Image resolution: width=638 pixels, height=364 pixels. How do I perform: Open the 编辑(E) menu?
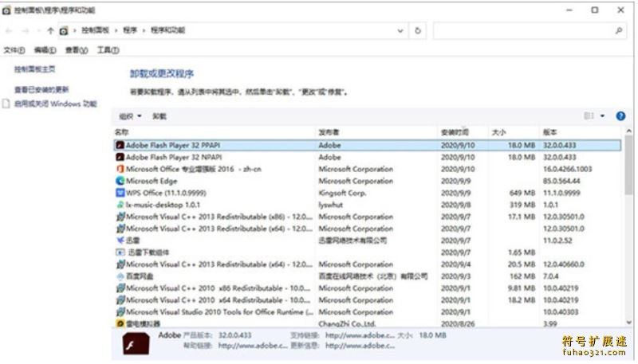[x=45, y=50]
